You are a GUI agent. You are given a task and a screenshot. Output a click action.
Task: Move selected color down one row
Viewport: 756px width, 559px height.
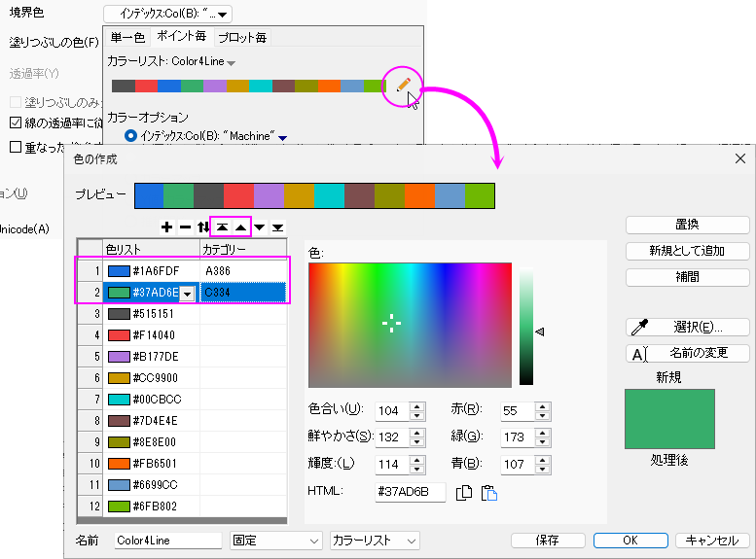pos(260,227)
